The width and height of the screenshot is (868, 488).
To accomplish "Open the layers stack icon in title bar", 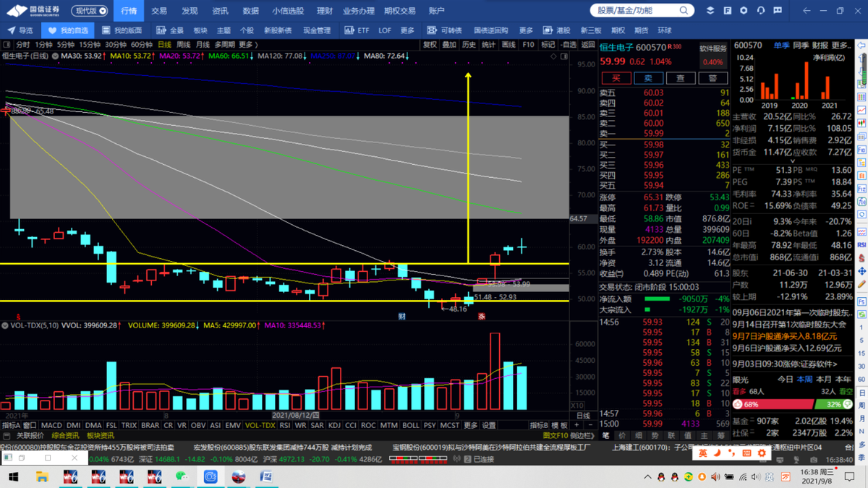I will (710, 11).
